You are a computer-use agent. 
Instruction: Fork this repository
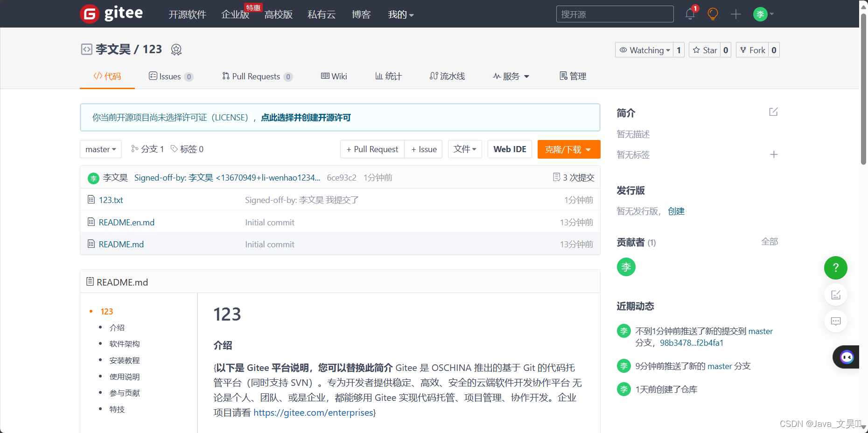pyautogui.click(x=752, y=50)
